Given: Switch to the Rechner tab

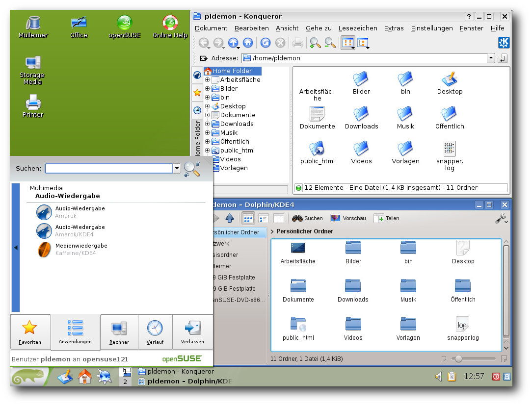Looking at the screenshot, I should pos(119,332).
